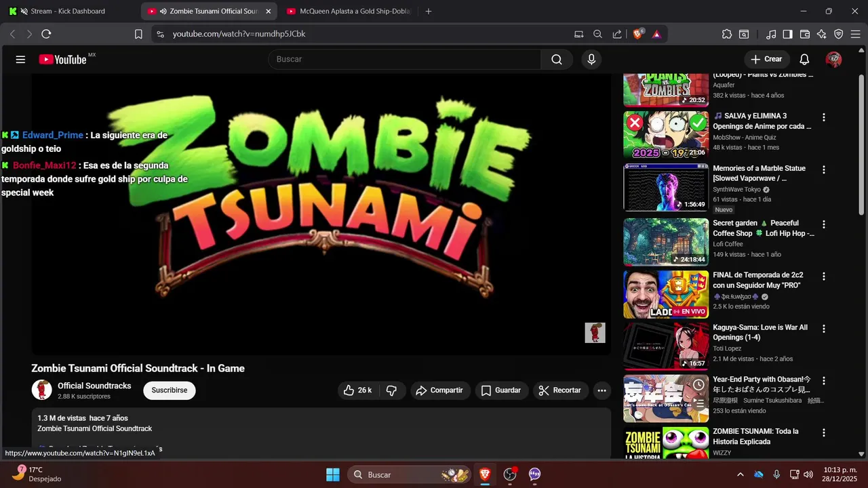
Task: Click the Compartir button
Action: [440, 390]
